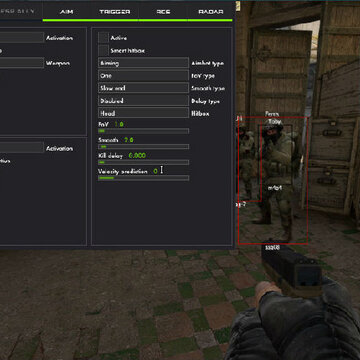Adjust the FoV slider
Viewport: 360px width, 360px height.
(143, 131)
